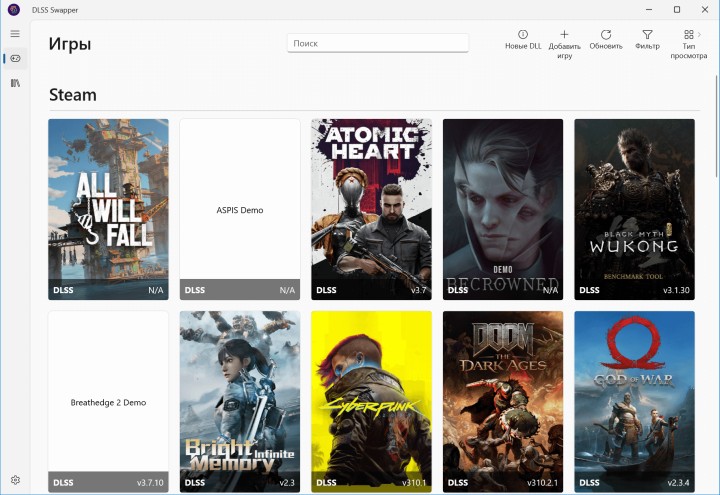Click v310.1 version on Cyberpunk card
720x495 pixels.
click(414, 483)
